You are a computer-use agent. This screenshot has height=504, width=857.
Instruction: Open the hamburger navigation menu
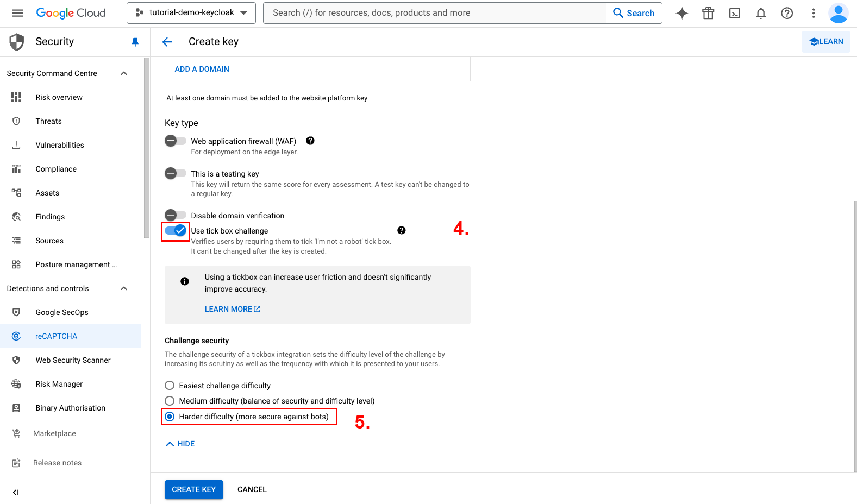(17, 13)
